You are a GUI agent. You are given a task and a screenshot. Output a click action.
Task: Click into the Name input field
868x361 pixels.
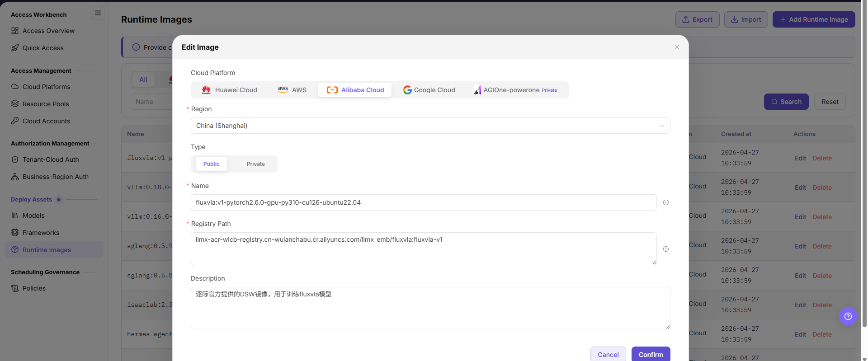point(424,202)
